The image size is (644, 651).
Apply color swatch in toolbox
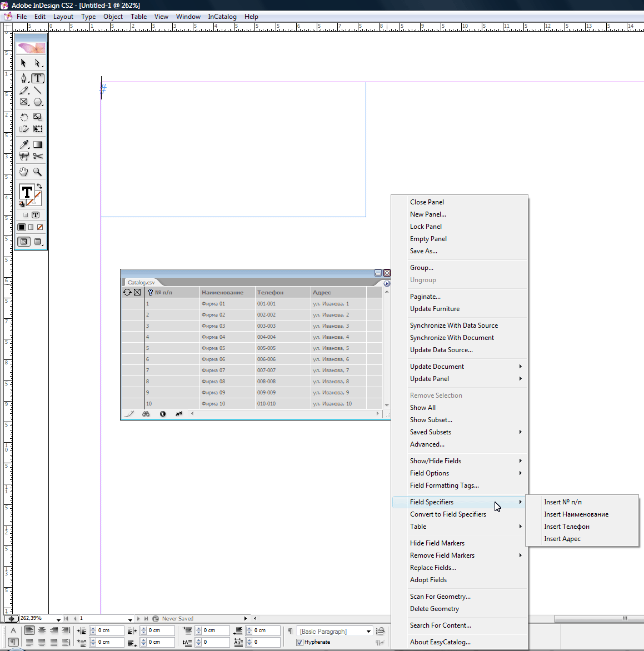[22, 228]
